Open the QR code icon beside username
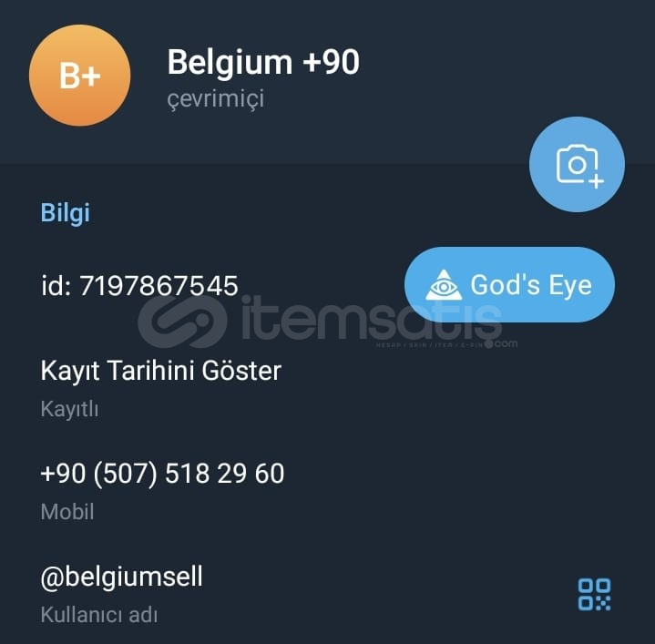This screenshot has height=644, width=655. pyautogui.click(x=594, y=594)
